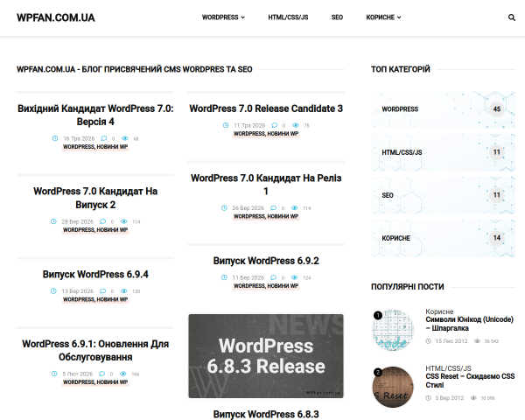The width and height of the screenshot is (525, 420).
Task: Open the HTML/CSS/JS category card in sidebar
Action: [443, 152]
